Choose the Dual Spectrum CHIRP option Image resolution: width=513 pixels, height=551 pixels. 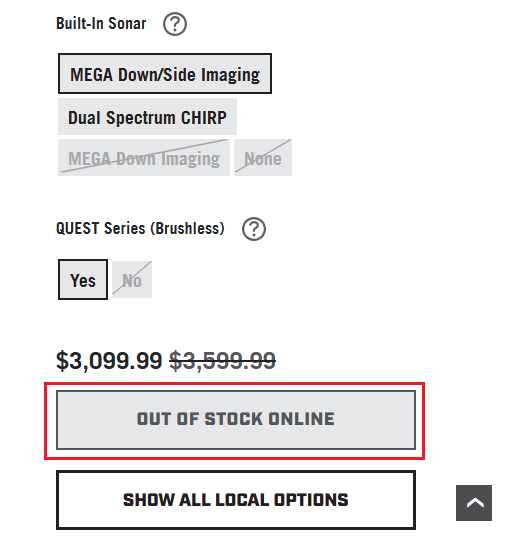[x=147, y=117]
